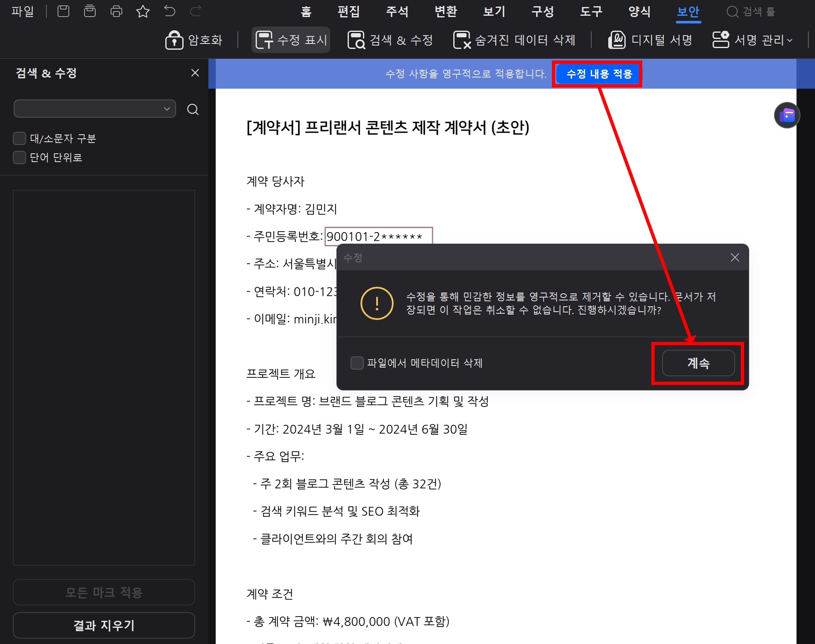
Task: Close the 수정 warning dialog
Action: [735, 257]
